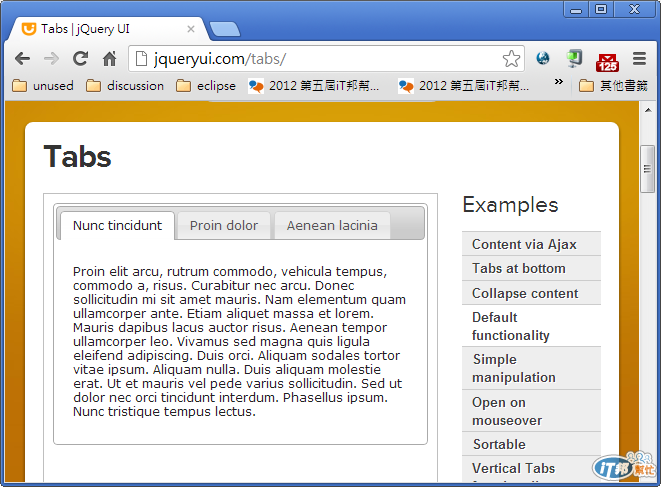Image resolution: width=661 pixels, height=487 pixels.
Task: Click the jqueryui.com/tabs/ address bar
Action: coord(327,59)
